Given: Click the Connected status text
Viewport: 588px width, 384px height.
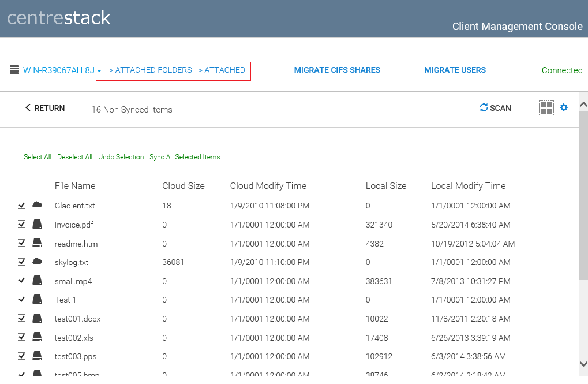Looking at the screenshot, I should (x=562, y=70).
